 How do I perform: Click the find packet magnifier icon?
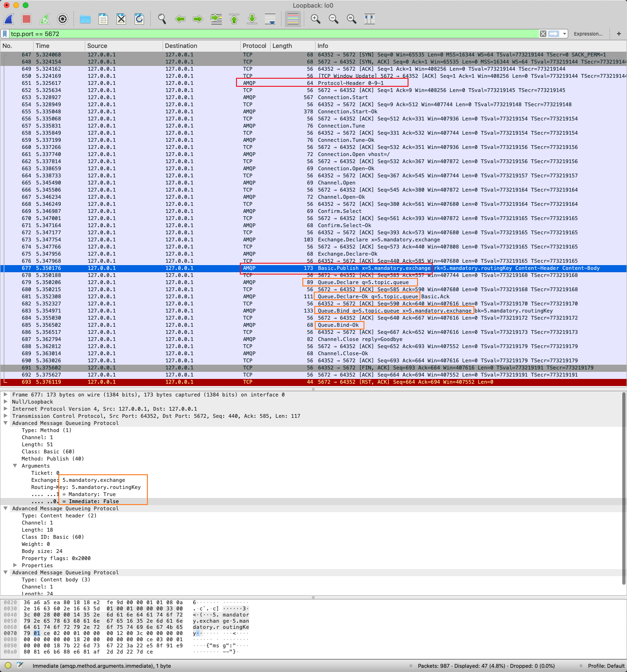tap(162, 19)
